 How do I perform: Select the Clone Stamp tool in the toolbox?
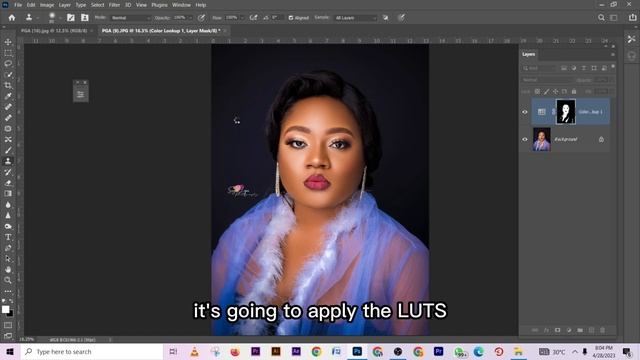point(8,161)
